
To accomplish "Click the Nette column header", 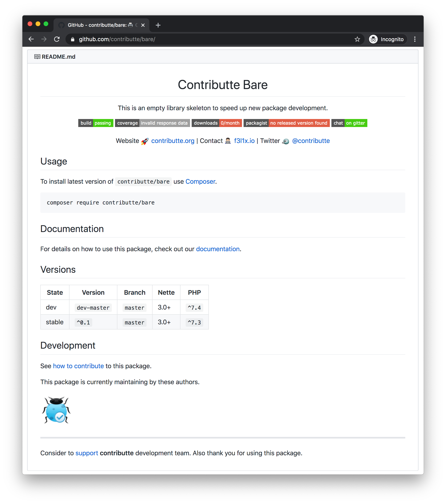I will pos(166,293).
